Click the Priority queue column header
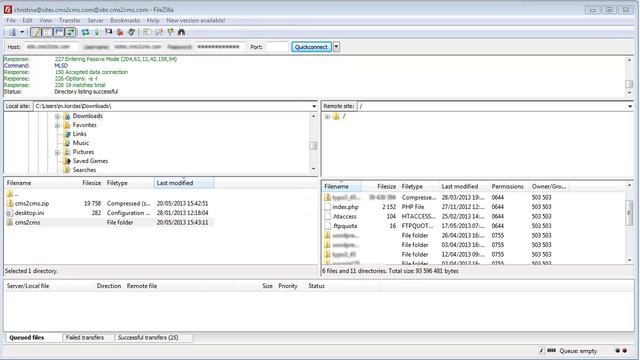This screenshot has height=360, width=640. point(288,286)
